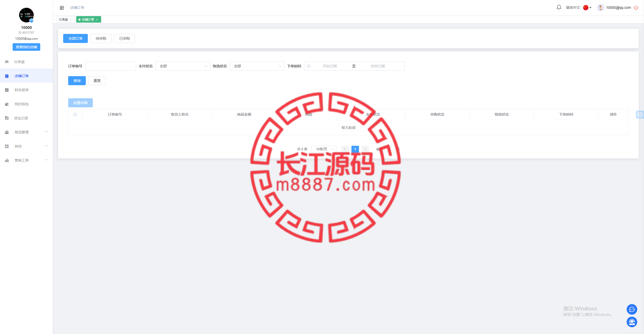Click the 操作 column header
The image size is (644, 334).
point(613,114)
